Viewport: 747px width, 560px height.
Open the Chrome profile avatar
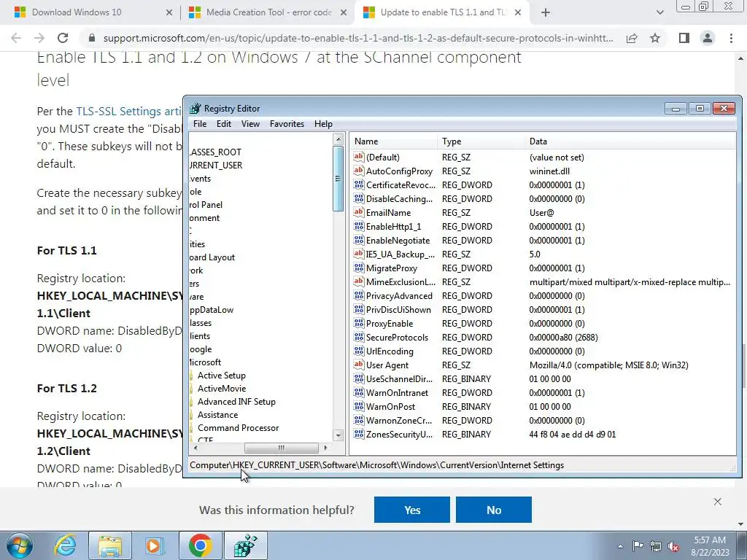pyautogui.click(x=708, y=38)
